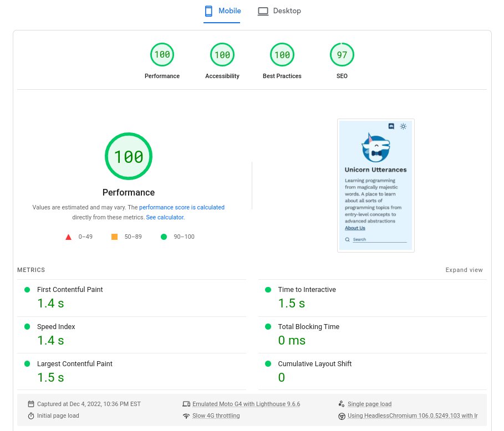The image size is (504, 431).
Task: Click green dot beside Largest Contentful Paint
Action: tap(27, 363)
